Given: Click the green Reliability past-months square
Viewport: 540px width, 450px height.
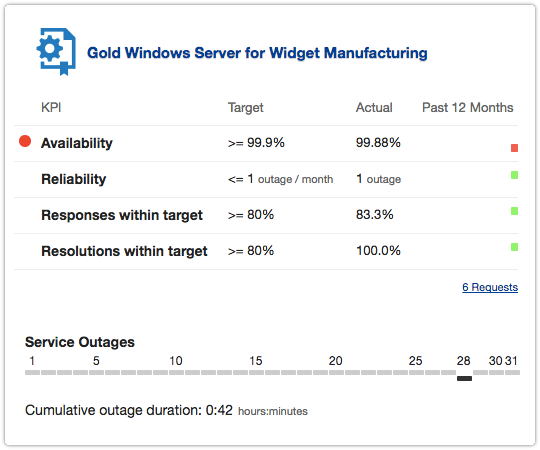Looking at the screenshot, I should coord(515,175).
